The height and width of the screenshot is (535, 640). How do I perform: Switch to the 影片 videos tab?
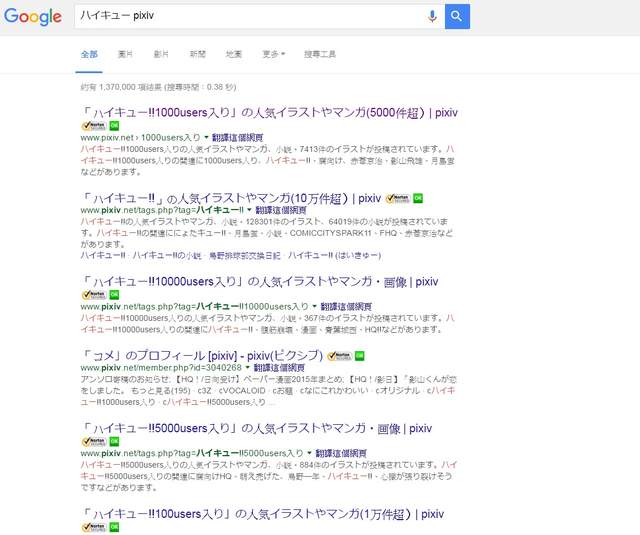161,54
